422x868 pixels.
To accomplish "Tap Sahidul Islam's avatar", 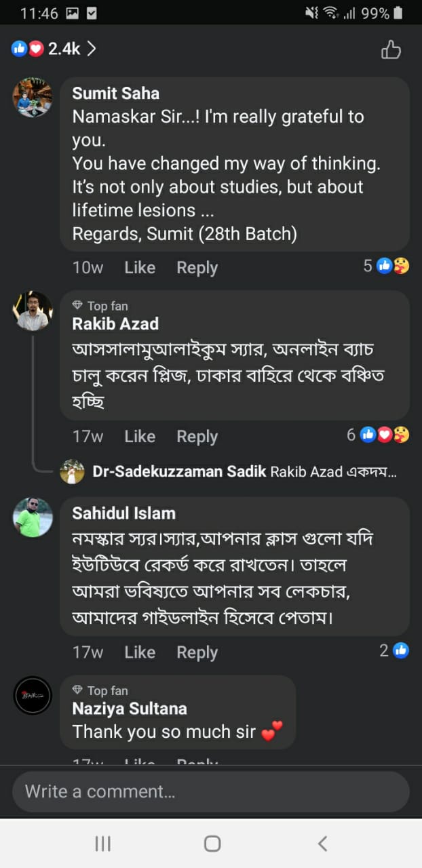I will point(33,517).
